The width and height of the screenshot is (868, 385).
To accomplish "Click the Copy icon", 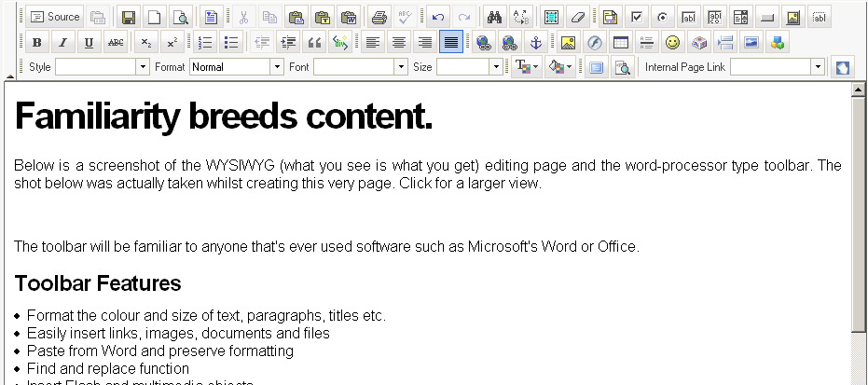I will (x=269, y=17).
